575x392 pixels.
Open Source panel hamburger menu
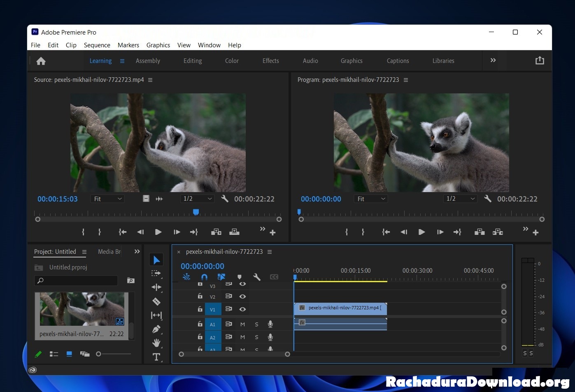[x=150, y=80]
